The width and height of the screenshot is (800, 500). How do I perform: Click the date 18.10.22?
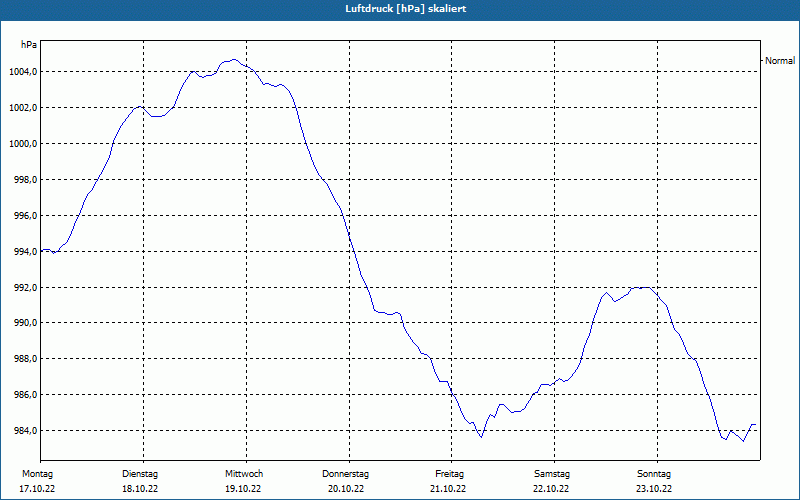[x=140, y=489]
